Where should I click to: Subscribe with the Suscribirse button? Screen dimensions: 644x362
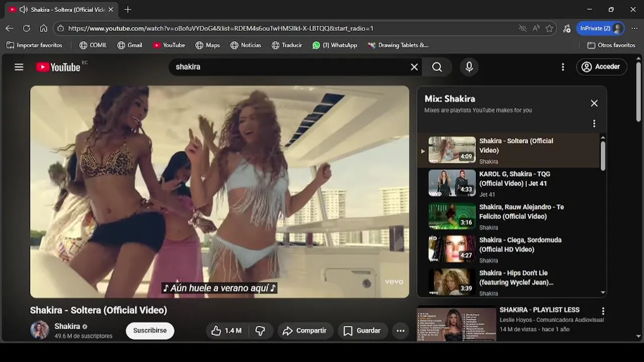(150, 331)
